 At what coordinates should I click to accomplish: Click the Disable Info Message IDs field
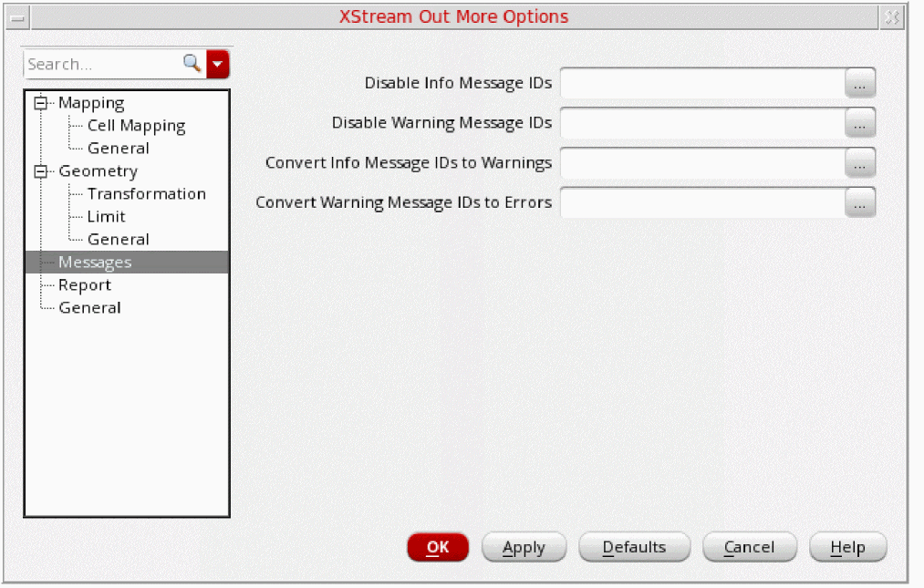[x=702, y=83]
